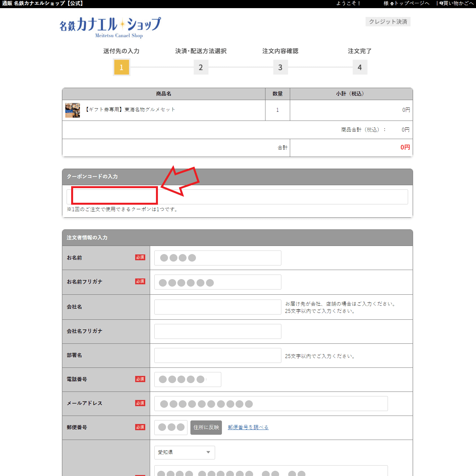476x476 pixels.
Task: Click step 3 order confirmation indicator
Action: click(280, 67)
